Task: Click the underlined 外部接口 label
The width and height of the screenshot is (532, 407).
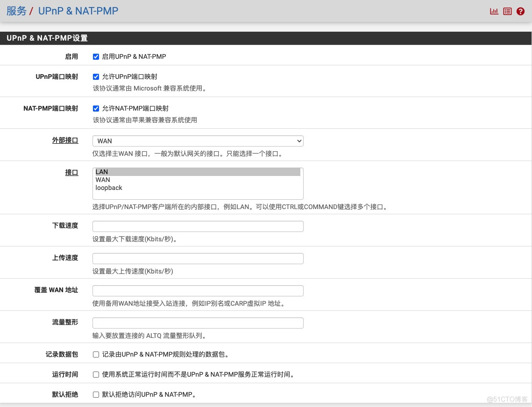Action: [x=65, y=140]
